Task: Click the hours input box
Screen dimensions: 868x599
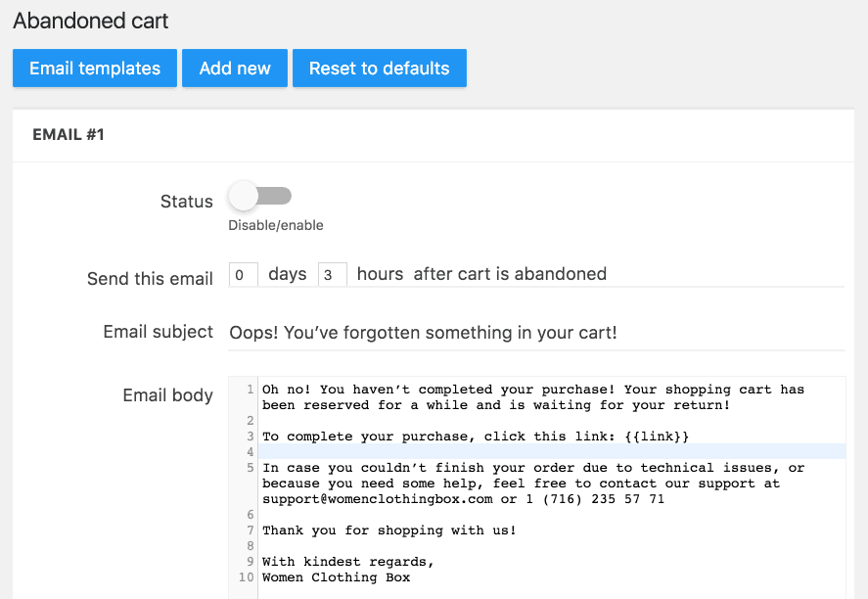Action: [x=332, y=275]
